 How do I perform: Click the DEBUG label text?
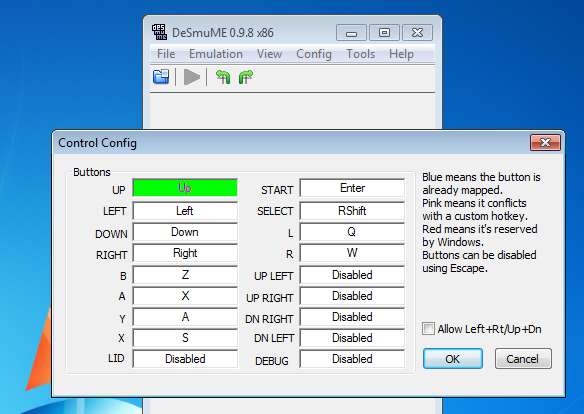tap(272, 361)
